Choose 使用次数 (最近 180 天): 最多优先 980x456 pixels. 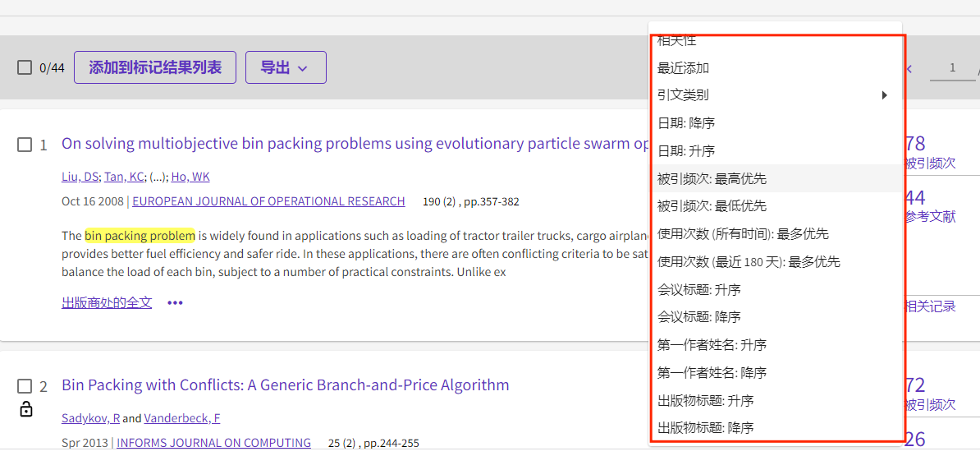coord(776,262)
